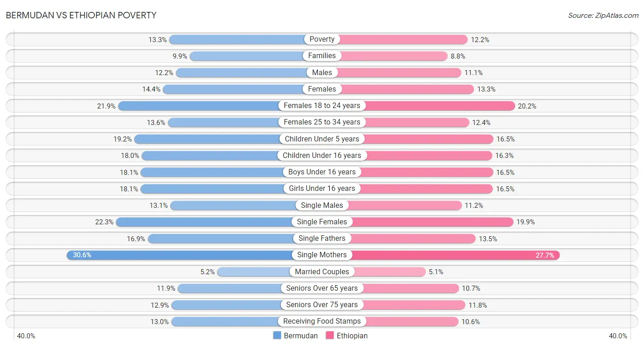644x347 pixels.
Task: Click the Bermudan vs Ethiopian Poverty title
Action: click(x=81, y=15)
